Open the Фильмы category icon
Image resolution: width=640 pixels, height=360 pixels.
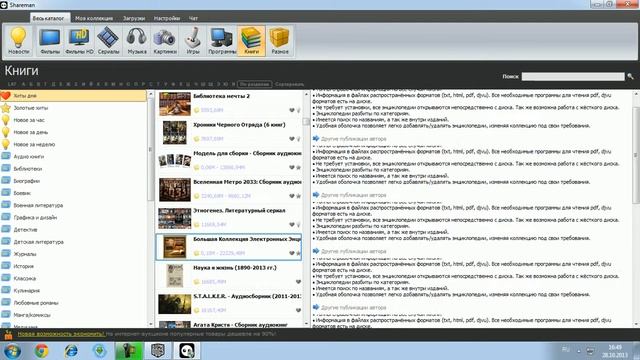click(x=50, y=40)
